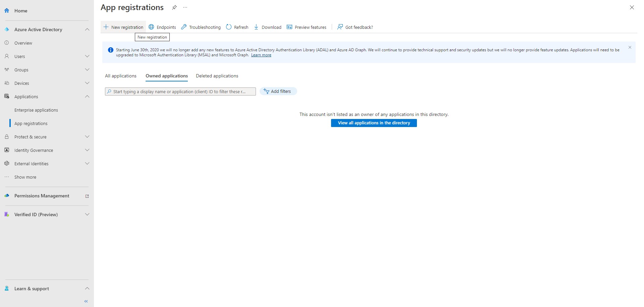This screenshot has height=307, width=644.
Task: Open Permissions Management
Action: (x=42, y=196)
